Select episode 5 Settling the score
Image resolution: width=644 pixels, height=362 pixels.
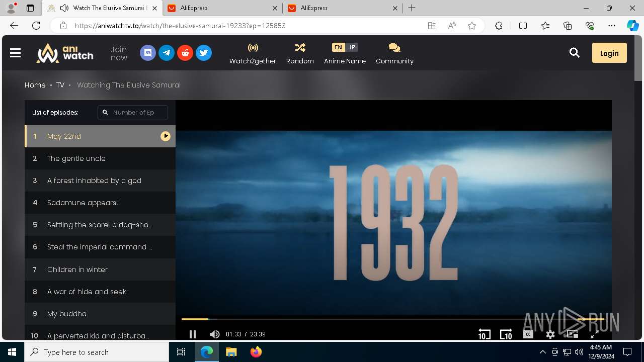[100, 225]
